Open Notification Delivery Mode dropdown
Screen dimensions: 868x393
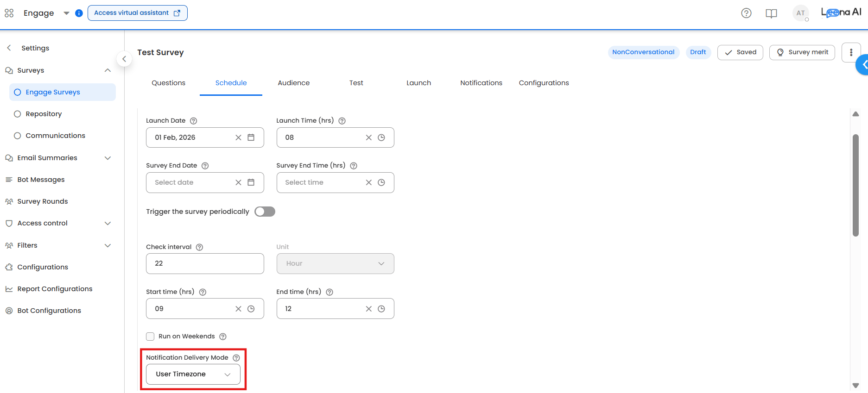coord(193,374)
